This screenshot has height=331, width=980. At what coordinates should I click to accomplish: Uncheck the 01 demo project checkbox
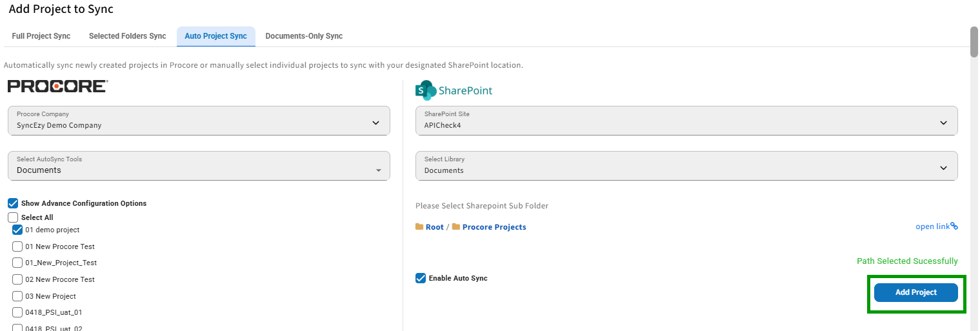[17, 230]
